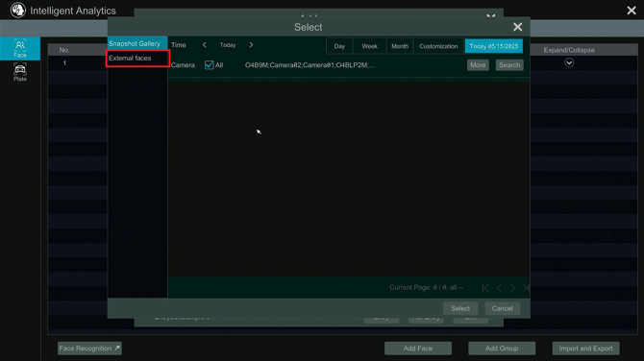Click the No. column header
The width and height of the screenshot is (644, 361).
click(x=64, y=50)
